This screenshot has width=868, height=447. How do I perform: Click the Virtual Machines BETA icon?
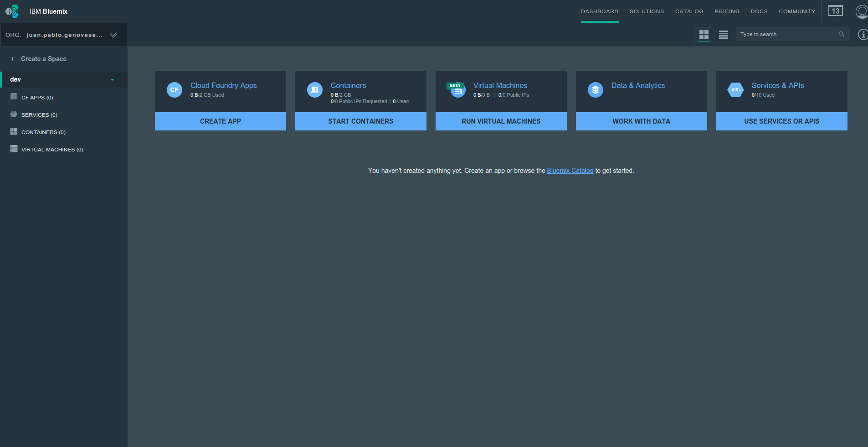point(456,90)
